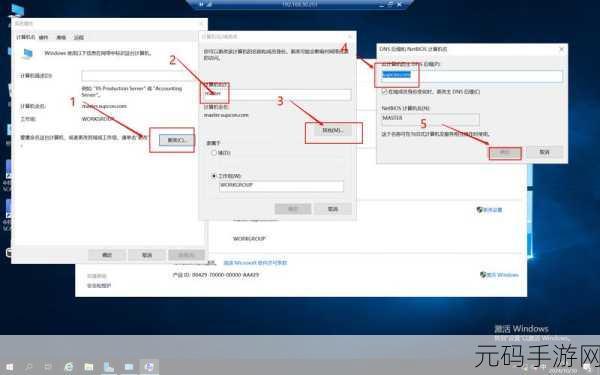The height and width of the screenshot is (375, 600).
Task: Click the taskbar search icon
Action: [x=29, y=367]
